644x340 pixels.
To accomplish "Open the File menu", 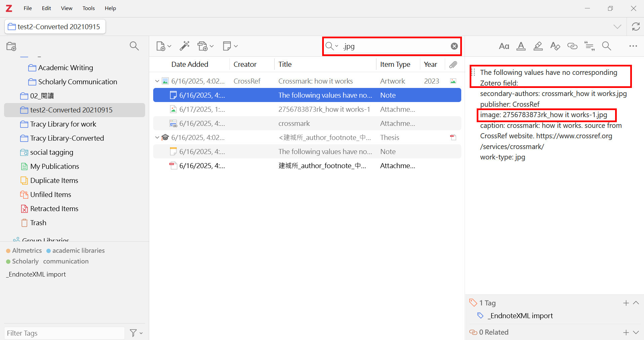I will pyautogui.click(x=28, y=8).
